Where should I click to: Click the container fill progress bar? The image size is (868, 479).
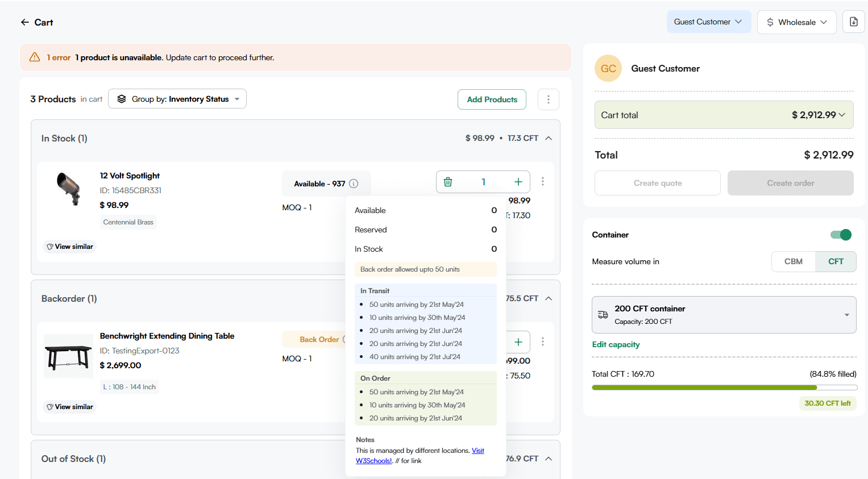pos(724,388)
